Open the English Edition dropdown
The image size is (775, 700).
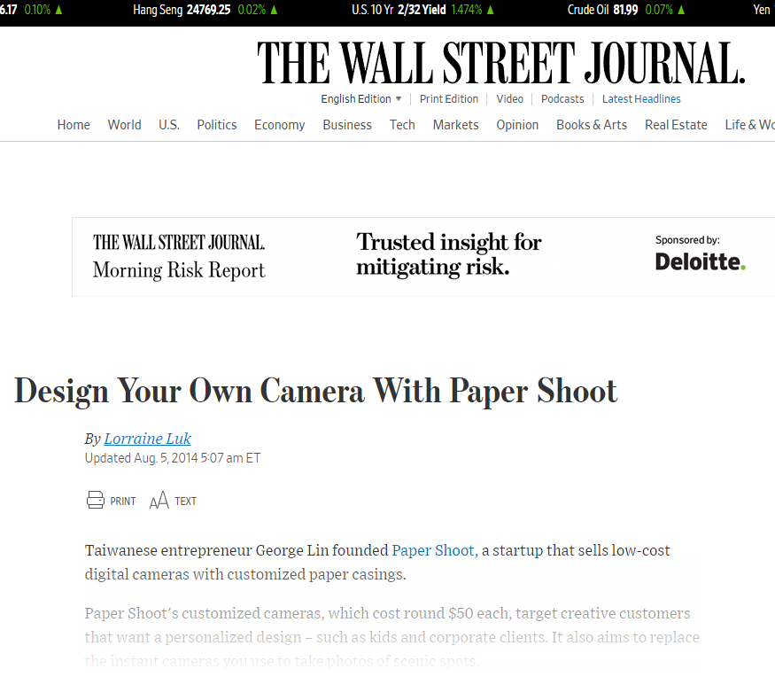360,98
